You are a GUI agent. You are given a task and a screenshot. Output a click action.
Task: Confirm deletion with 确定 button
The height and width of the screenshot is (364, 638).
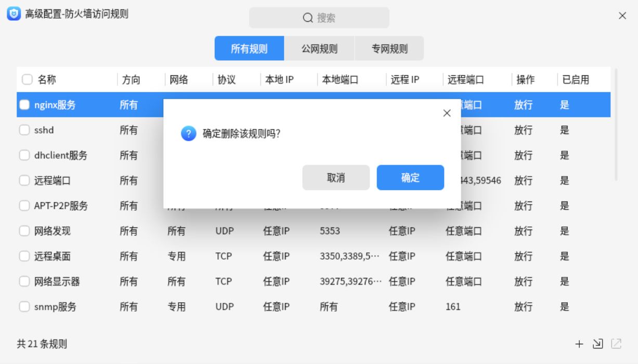[410, 178]
